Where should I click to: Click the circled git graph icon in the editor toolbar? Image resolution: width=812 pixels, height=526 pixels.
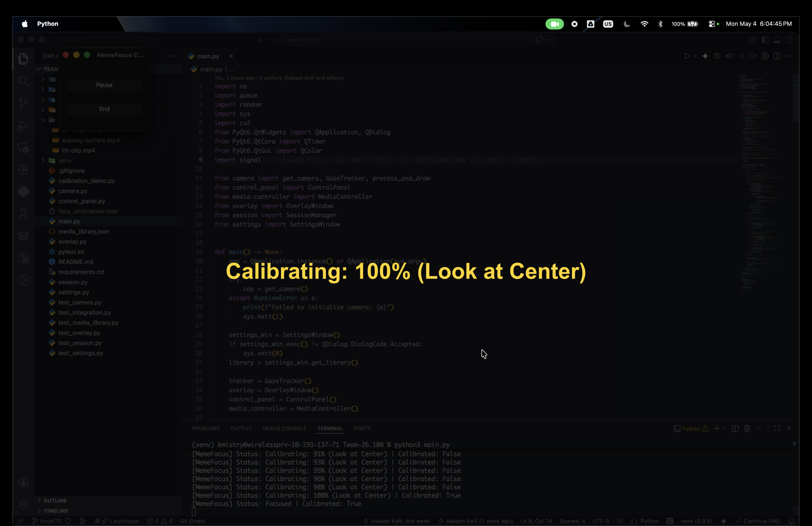765,56
